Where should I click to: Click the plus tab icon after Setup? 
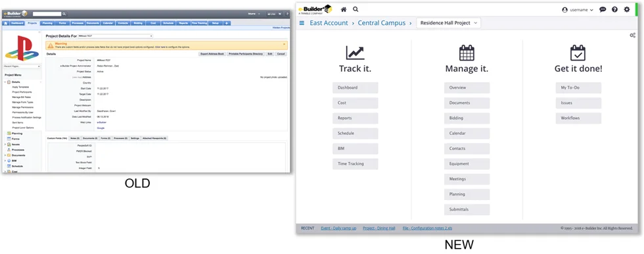tap(226, 24)
